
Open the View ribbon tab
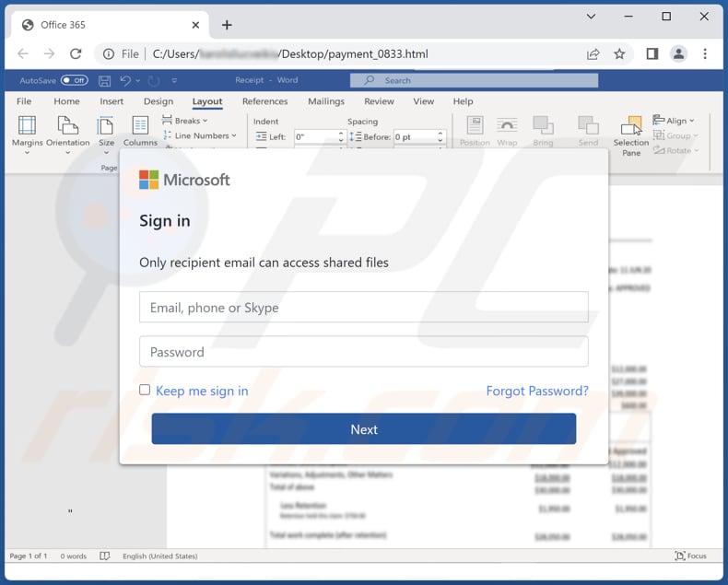pos(423,101)
